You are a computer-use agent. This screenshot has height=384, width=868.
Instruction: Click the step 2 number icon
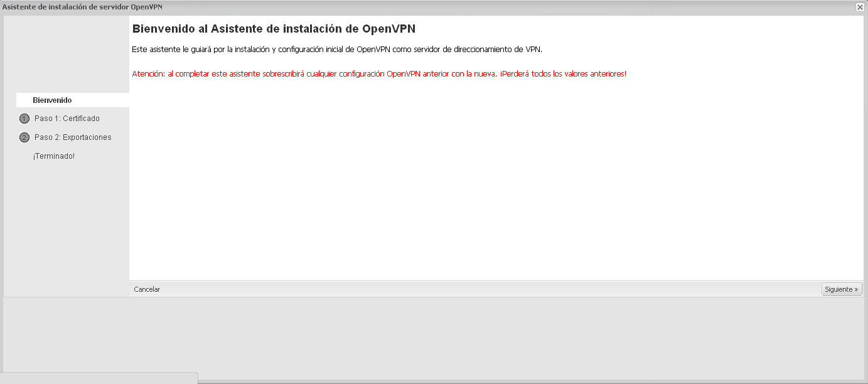click(24, 137)
